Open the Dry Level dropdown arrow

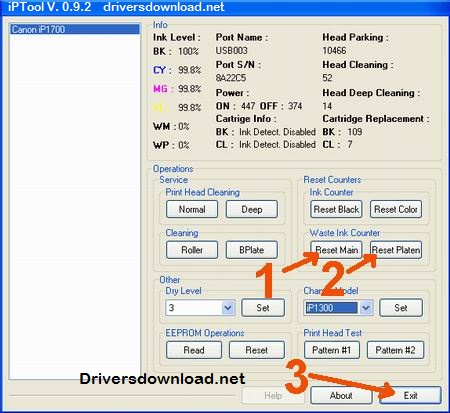(228, 308)
